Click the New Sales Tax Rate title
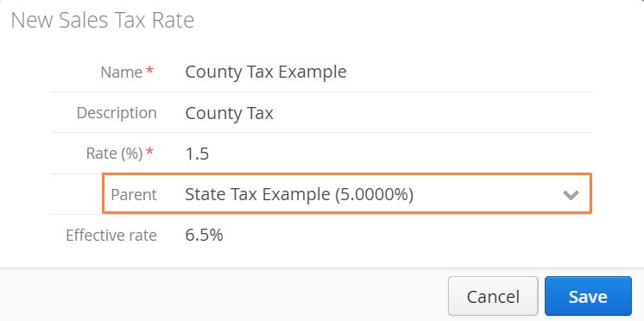Viewport: 644px width, 321px height. 102,20
